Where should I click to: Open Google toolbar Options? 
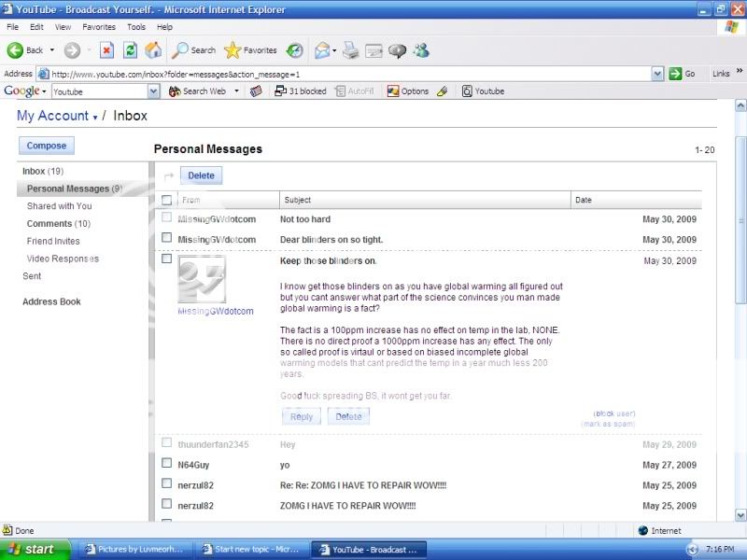click(x=408, y=91)
